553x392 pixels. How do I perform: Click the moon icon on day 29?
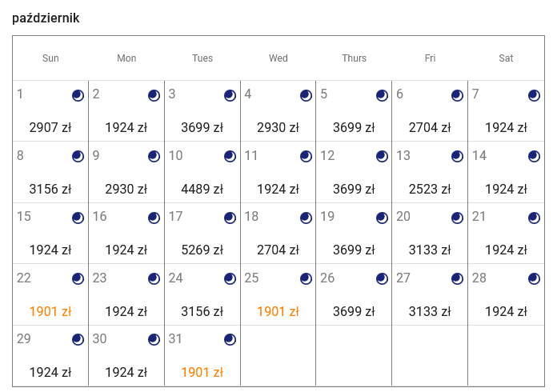pos(78,340)
